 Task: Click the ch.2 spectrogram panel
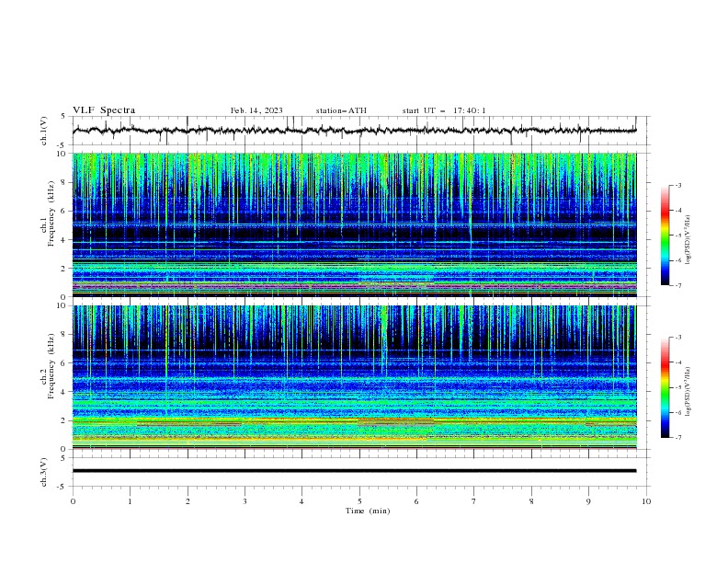[354, 377]
